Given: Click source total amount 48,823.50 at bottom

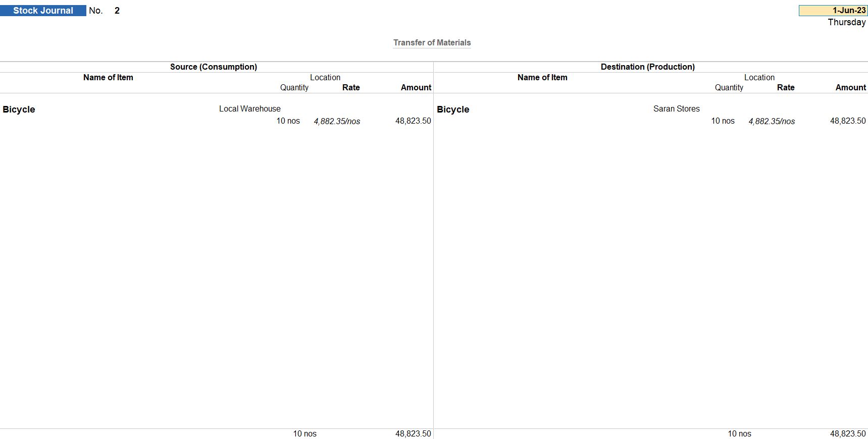Looking at the screenshot, I should coord(413,434).
